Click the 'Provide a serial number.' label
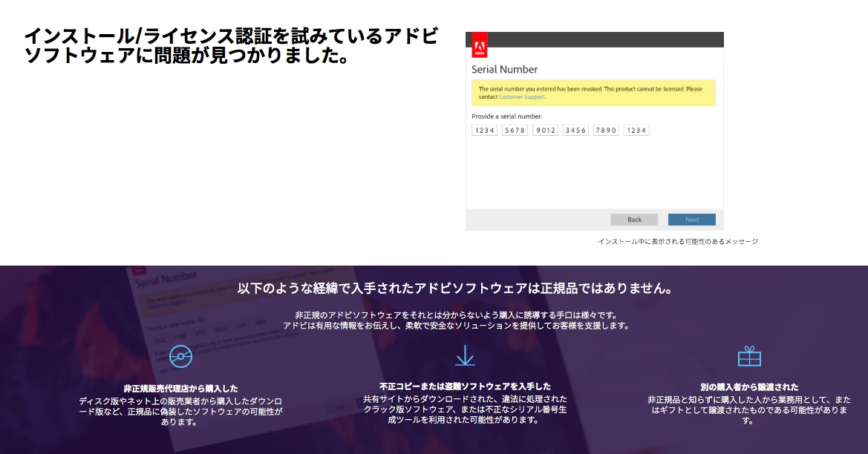 coord(506,116)
